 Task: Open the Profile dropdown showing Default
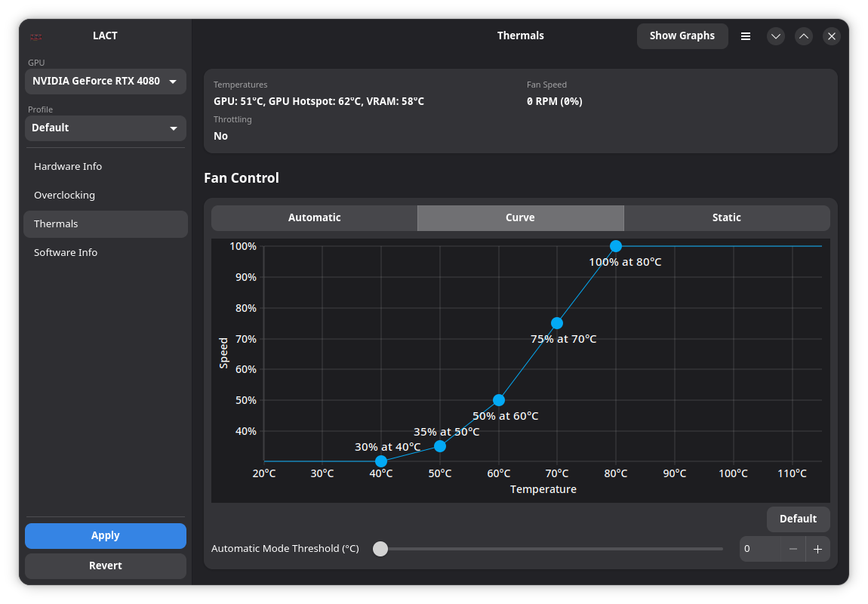[x=105, y=128]
